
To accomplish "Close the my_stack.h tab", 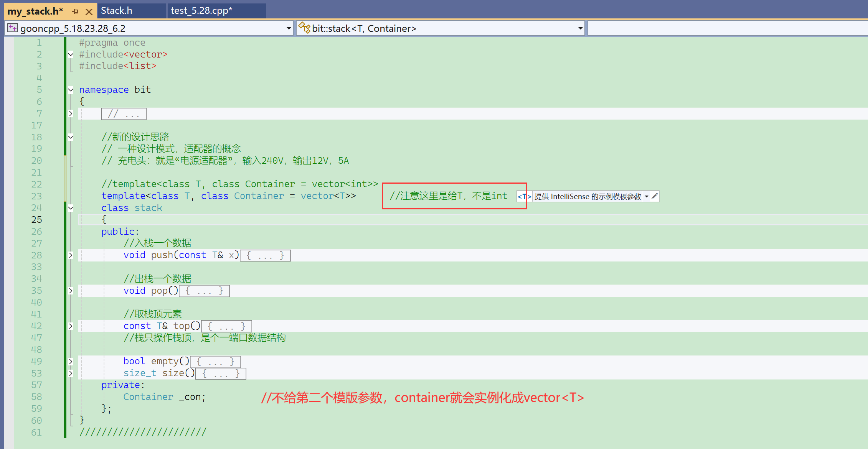I will coord(89,12).
